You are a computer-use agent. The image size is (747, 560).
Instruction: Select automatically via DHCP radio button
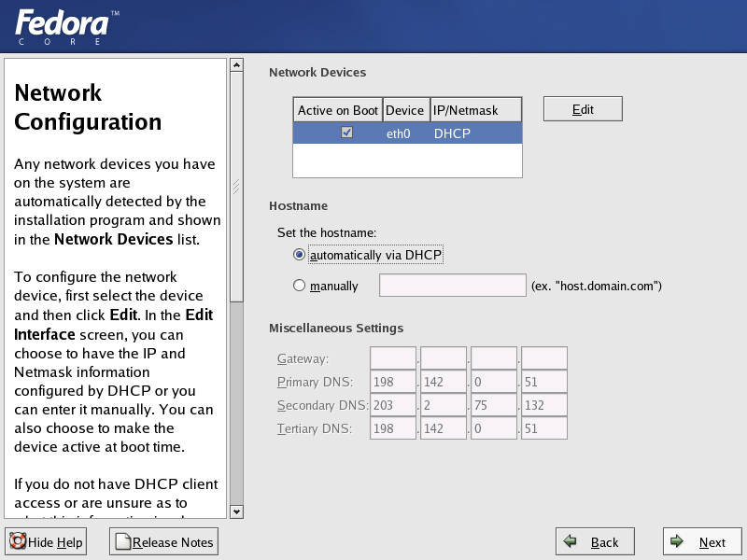[x=299, y=255]
